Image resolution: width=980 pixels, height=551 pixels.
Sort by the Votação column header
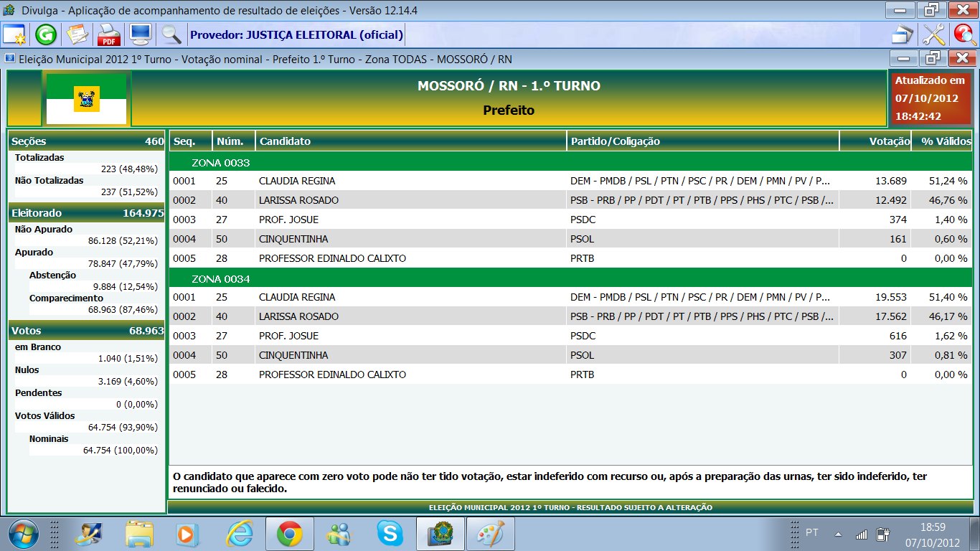click(x=875, y=141)
